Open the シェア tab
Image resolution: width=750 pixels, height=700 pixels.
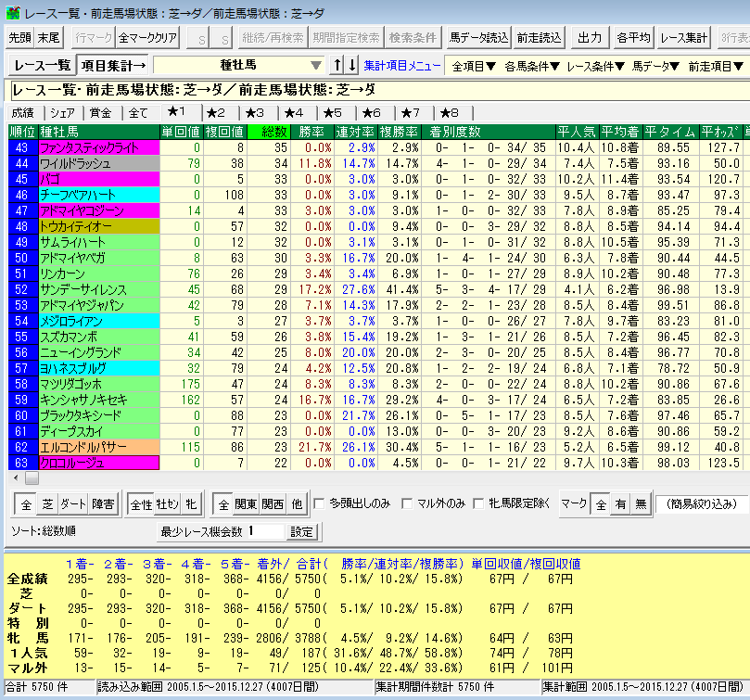pos(63,113)
